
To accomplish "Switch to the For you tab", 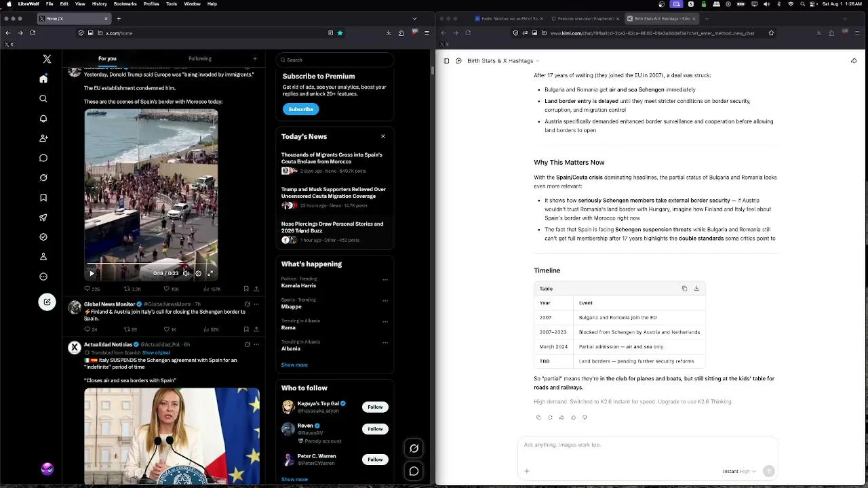I will tap(107, 59).
